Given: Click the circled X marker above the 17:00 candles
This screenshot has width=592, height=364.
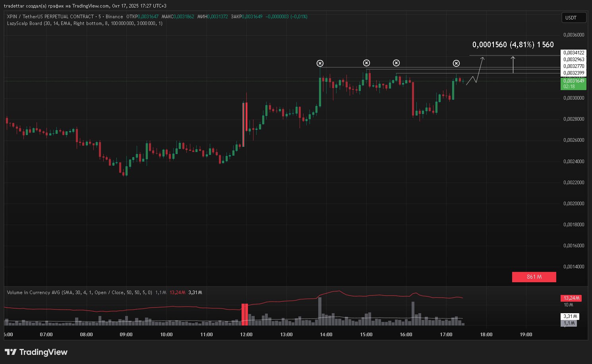Looking at the screenshot, I should [456, 63].
